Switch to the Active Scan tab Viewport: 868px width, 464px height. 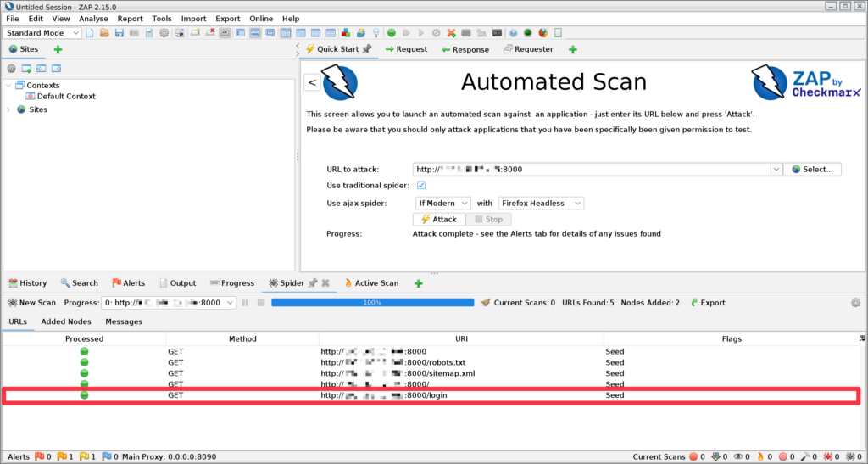click(371, 283)
